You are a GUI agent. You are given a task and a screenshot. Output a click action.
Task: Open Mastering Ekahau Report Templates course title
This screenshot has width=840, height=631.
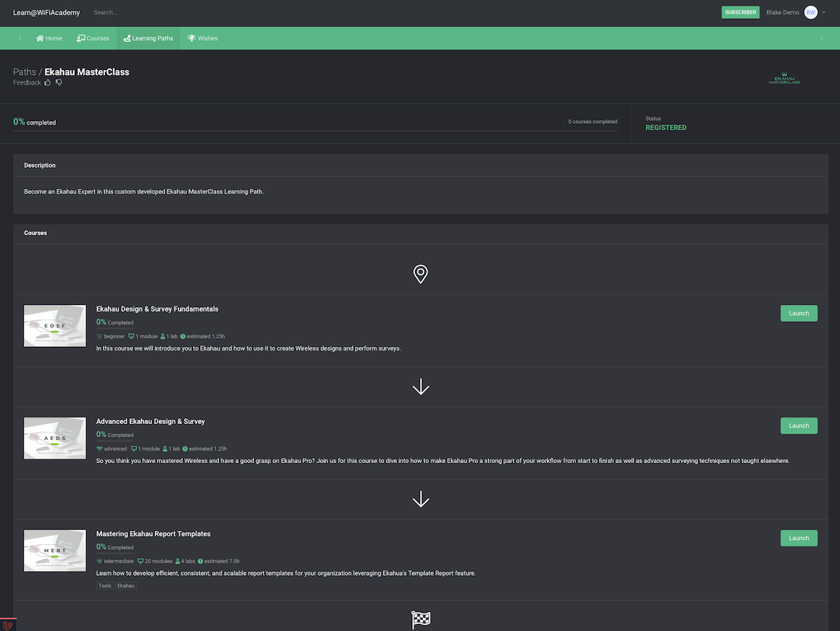click(153, 534)
